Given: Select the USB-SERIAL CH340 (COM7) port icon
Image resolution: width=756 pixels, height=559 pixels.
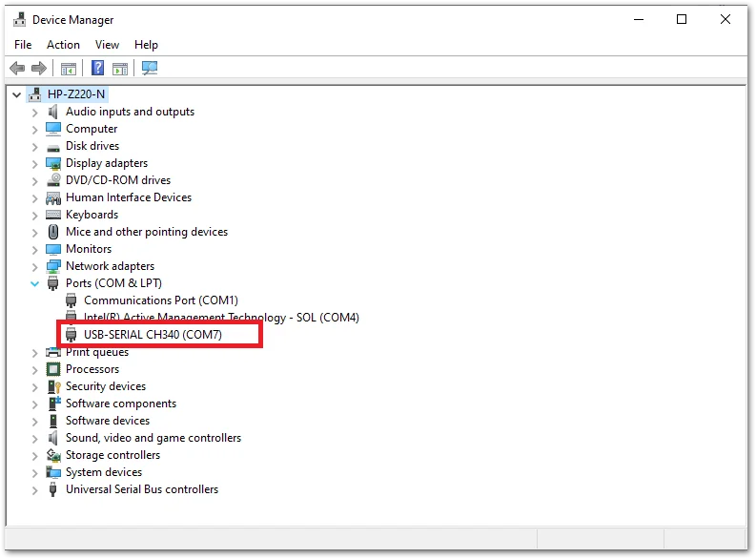Looking at the screenshot, I should [x=72, y=334].
